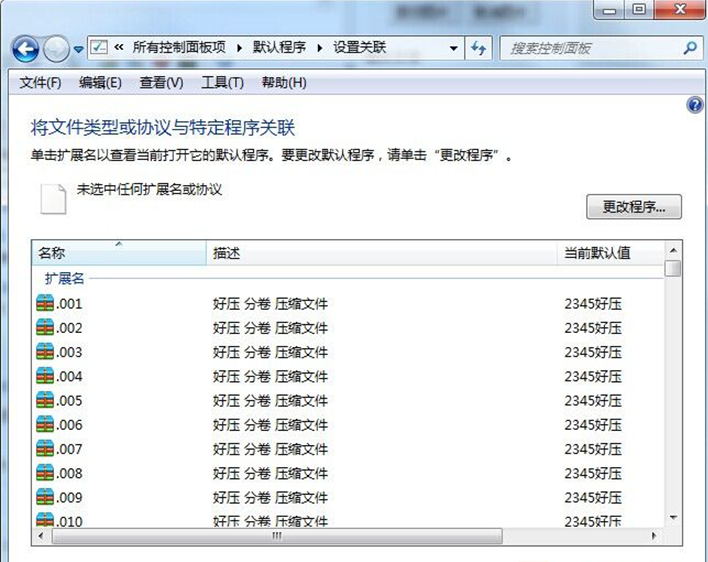Select the .007 archive file icon
Screen dimensions: 708x562
pyautogui.click(x=45, y=449)
